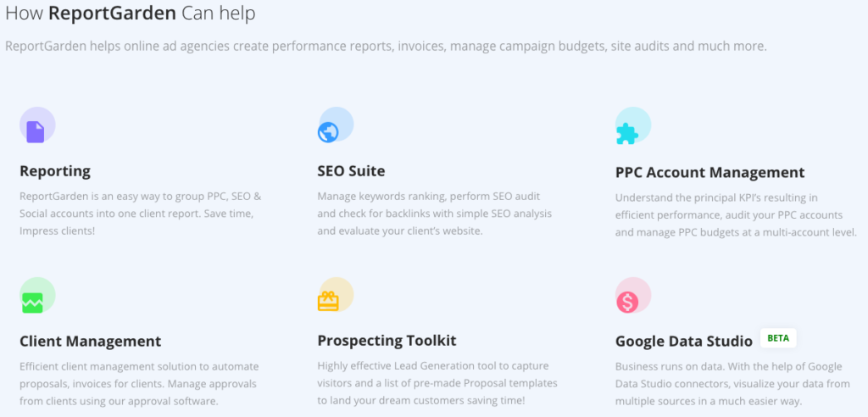Click the pink dollar sign icon

point(628,303)
